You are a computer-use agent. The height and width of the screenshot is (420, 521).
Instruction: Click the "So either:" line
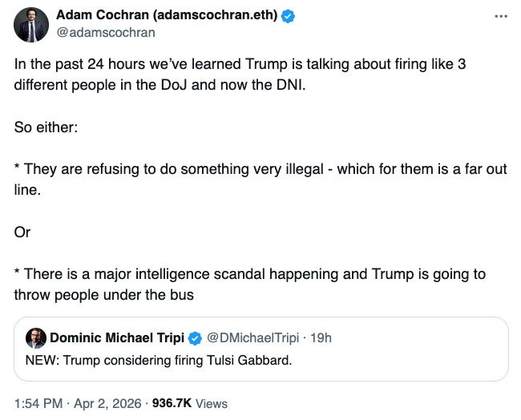click(x=45, y=127)
